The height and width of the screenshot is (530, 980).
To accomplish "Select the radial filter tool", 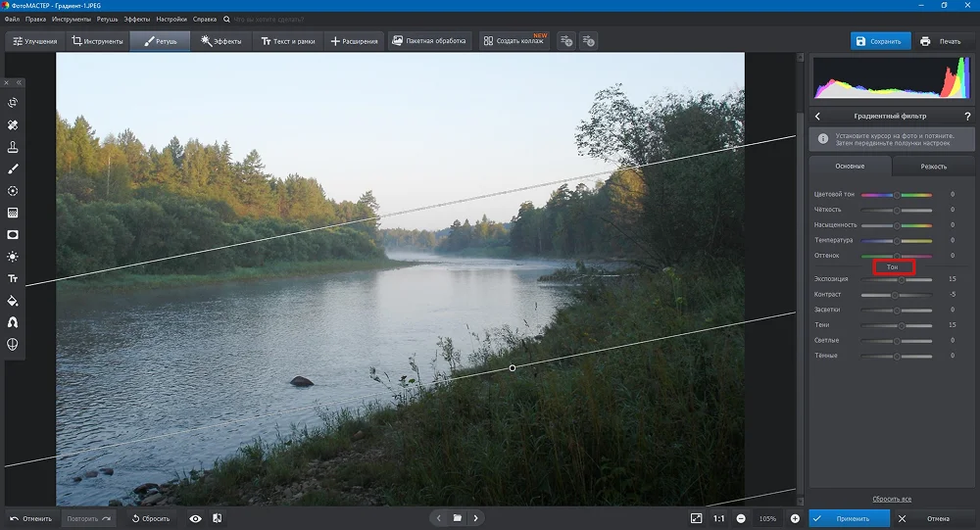I will (13, 191).
